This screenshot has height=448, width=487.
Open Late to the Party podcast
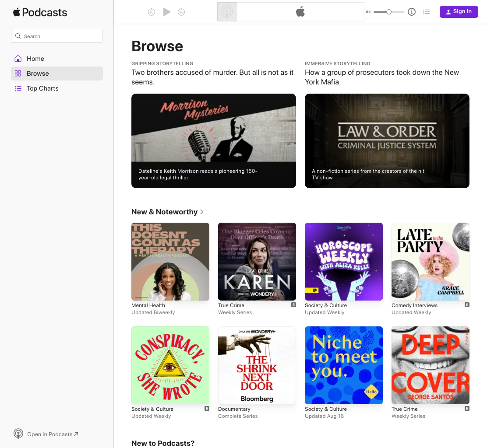pos(431,262)
